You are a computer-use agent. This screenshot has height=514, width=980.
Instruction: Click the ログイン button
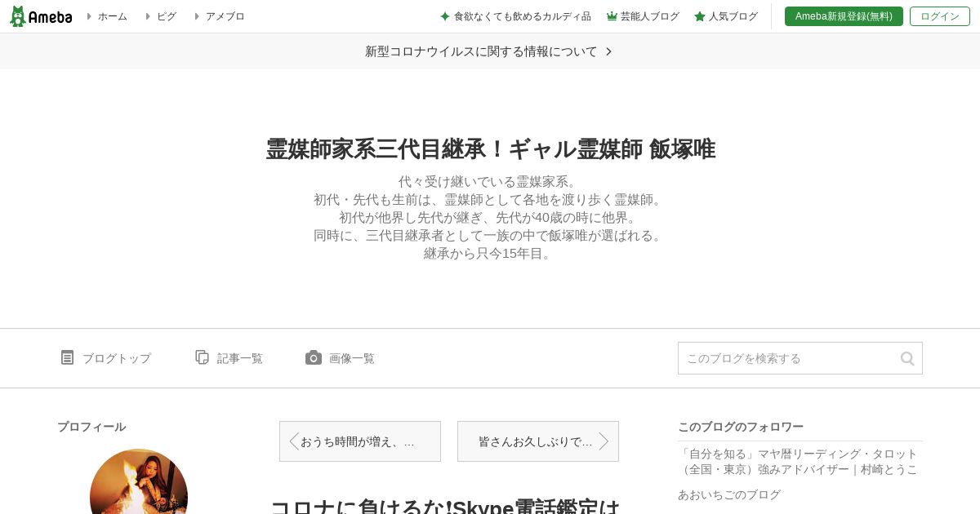940,16
